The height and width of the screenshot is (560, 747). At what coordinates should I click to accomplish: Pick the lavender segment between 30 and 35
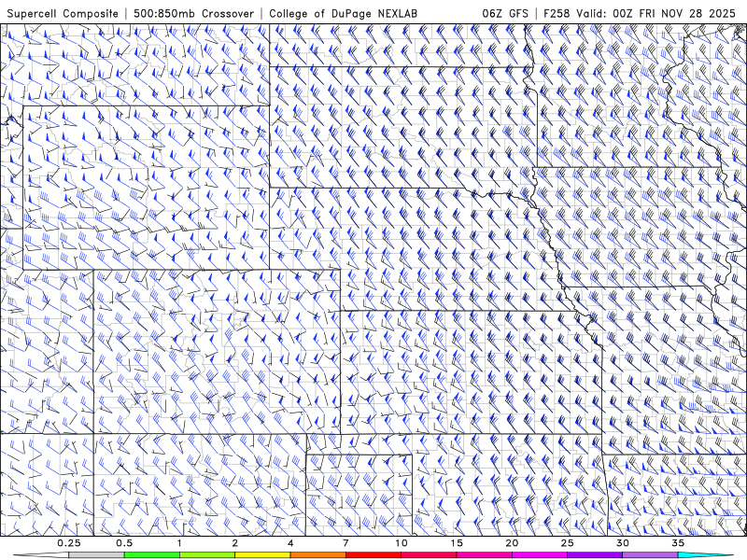650,555
